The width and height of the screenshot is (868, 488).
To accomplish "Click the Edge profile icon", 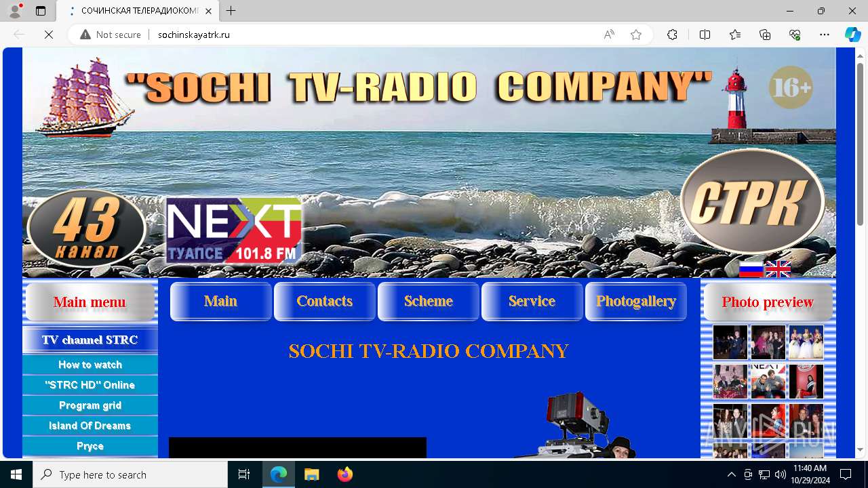I will click(x=15, y=11).
